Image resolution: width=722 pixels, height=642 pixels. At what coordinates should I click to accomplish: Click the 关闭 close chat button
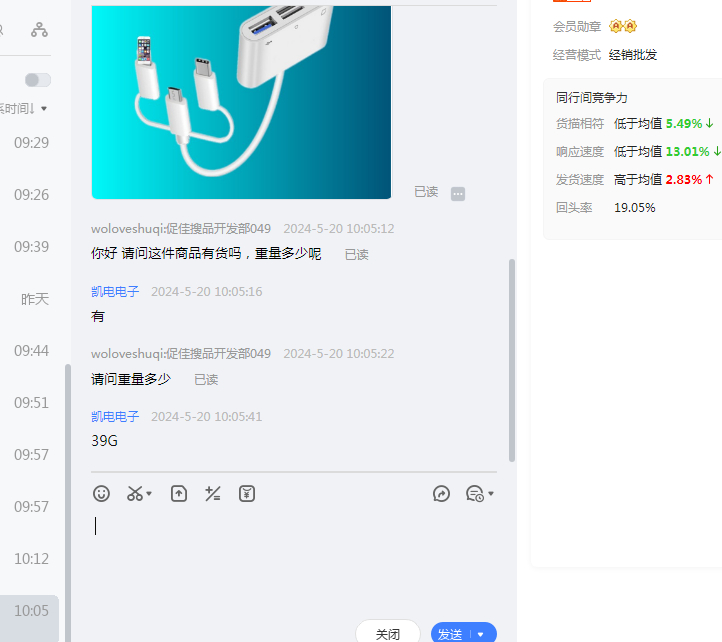[388, 633]
